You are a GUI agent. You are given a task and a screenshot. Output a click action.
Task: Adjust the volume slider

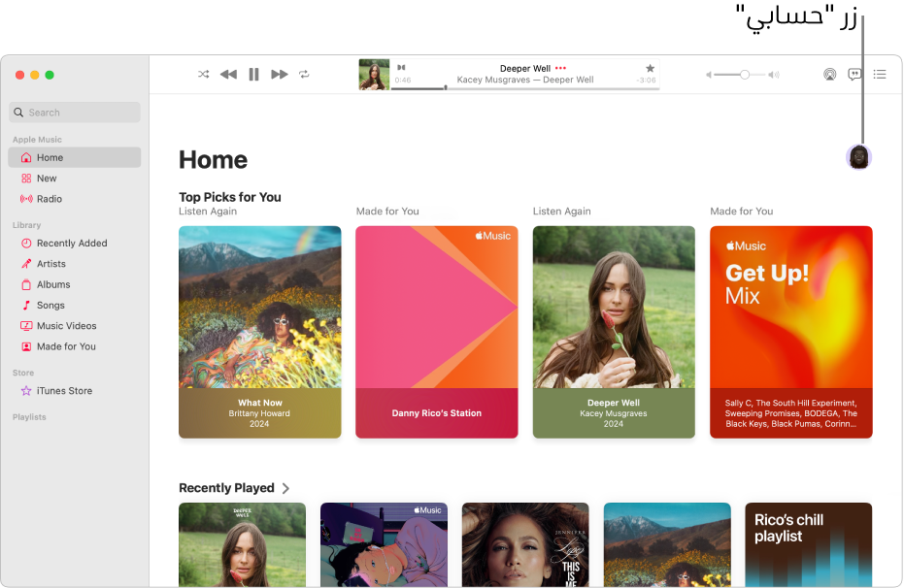click(744, 73)
